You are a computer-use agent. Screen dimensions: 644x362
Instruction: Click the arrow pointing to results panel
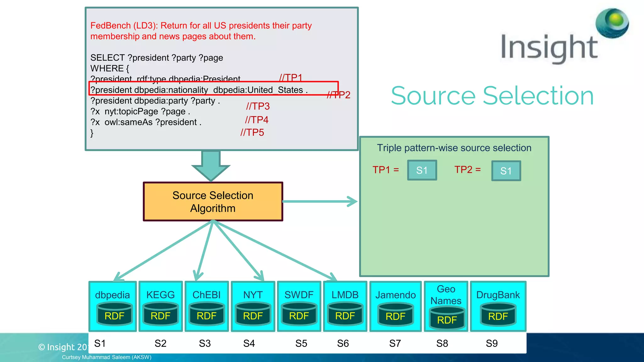click(320, 201)
